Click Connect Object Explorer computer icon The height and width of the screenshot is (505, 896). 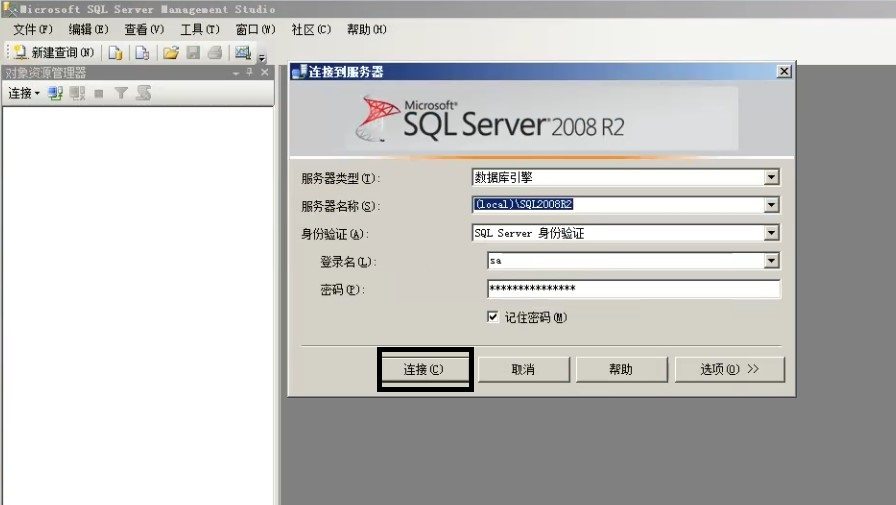pos(55,93)
